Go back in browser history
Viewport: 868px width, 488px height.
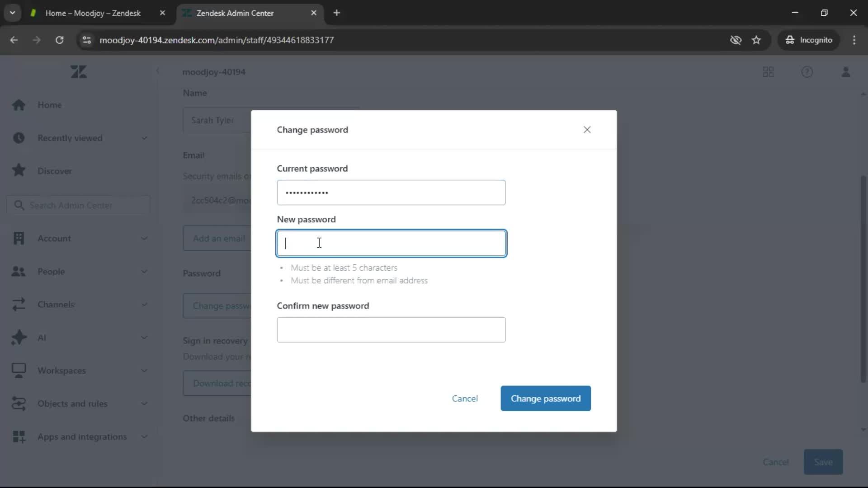click(x=14, y=40)
